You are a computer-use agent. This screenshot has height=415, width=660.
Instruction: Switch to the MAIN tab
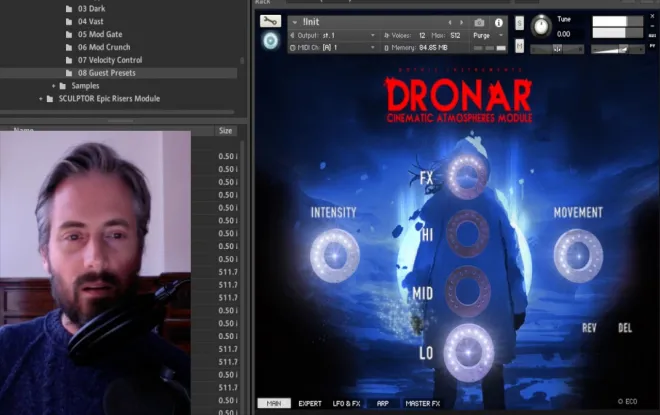[x=274, y=403]
